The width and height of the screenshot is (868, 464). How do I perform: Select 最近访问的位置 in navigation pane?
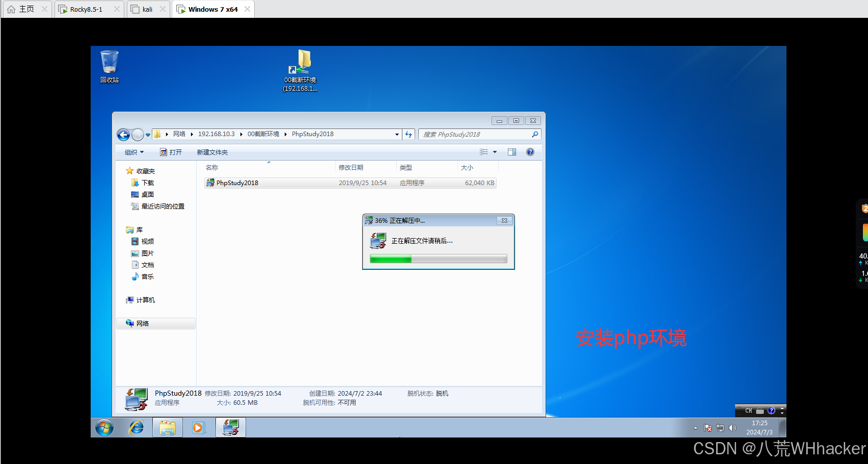tap(158, 207)
